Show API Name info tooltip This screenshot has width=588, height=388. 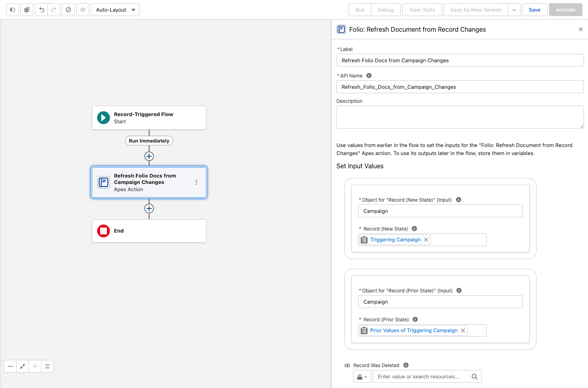tap(369, 76)
